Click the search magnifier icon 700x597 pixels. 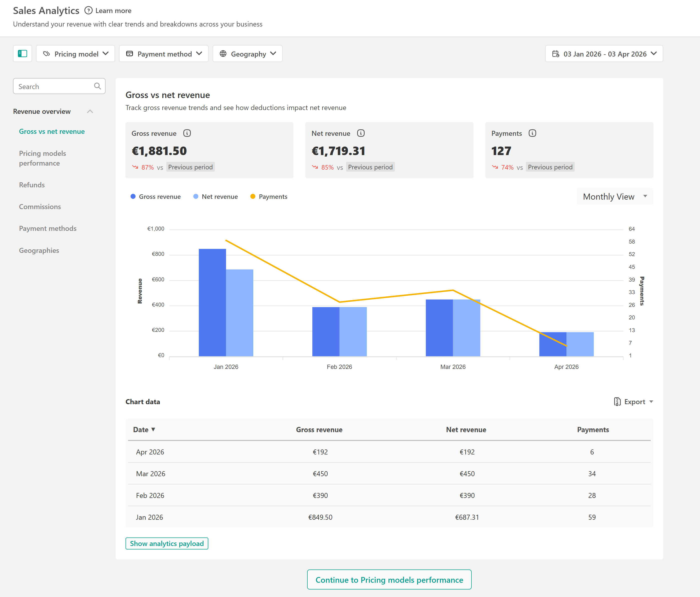(97, 86)
